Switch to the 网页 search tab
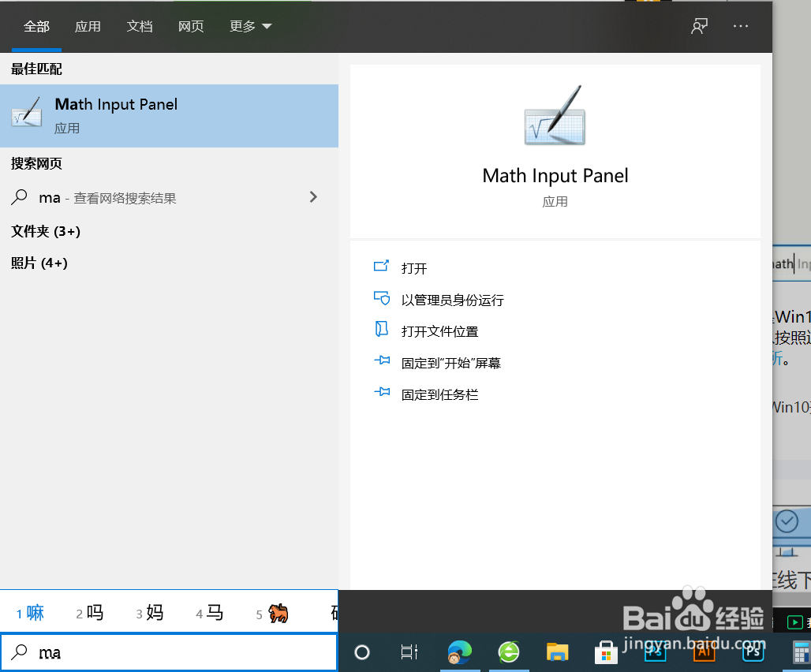The width and height of the screenshot is (811, 672). click(191, 26)
